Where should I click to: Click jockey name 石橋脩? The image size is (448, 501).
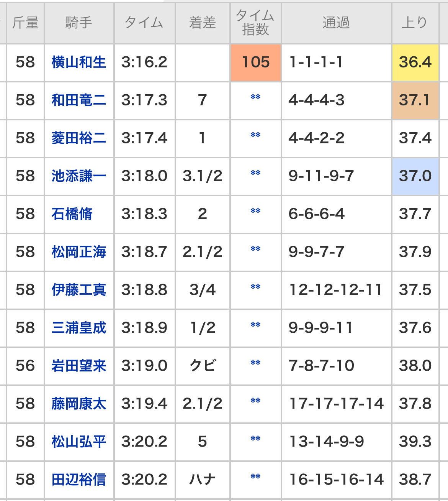pyautogui.click(x=72, y=214)
